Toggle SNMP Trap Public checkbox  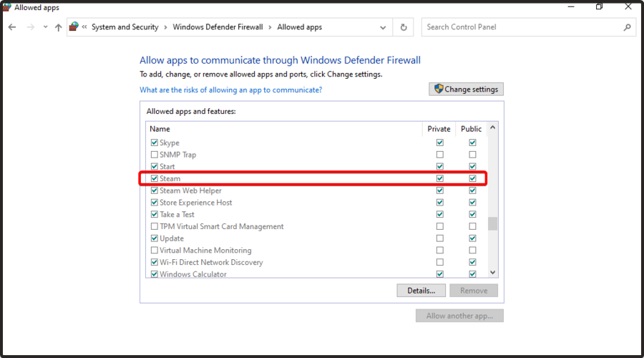(473, 155)
